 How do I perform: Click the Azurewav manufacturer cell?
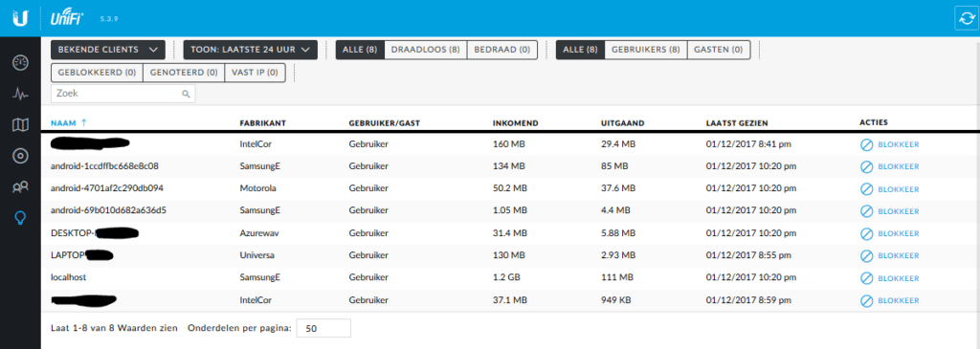(x=260, y=233)
